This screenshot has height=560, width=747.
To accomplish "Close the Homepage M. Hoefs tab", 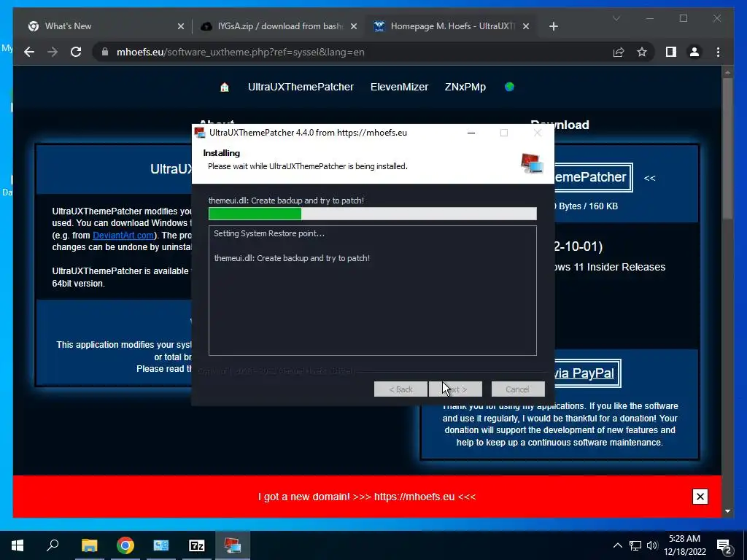I will click(526, 26).
